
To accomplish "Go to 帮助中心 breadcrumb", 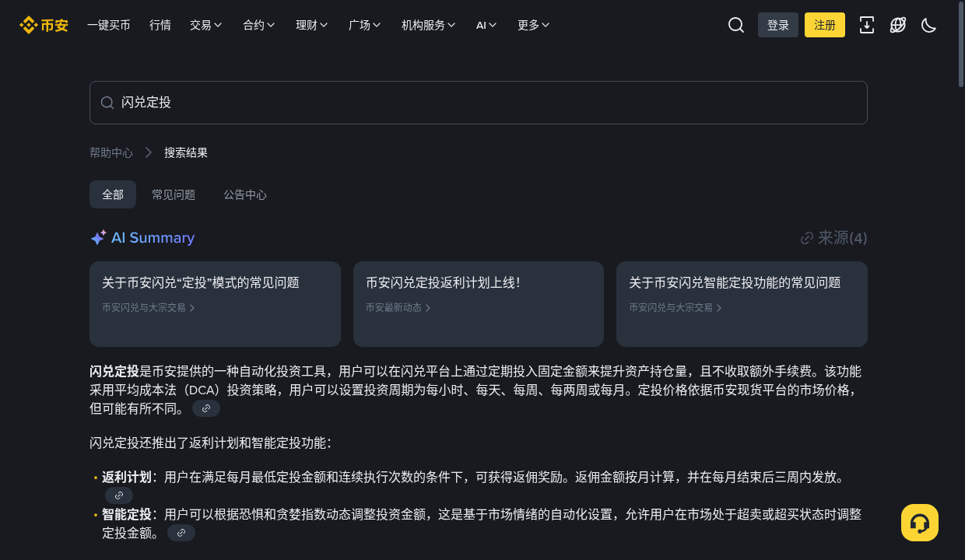I will click(x=111, y=152).
